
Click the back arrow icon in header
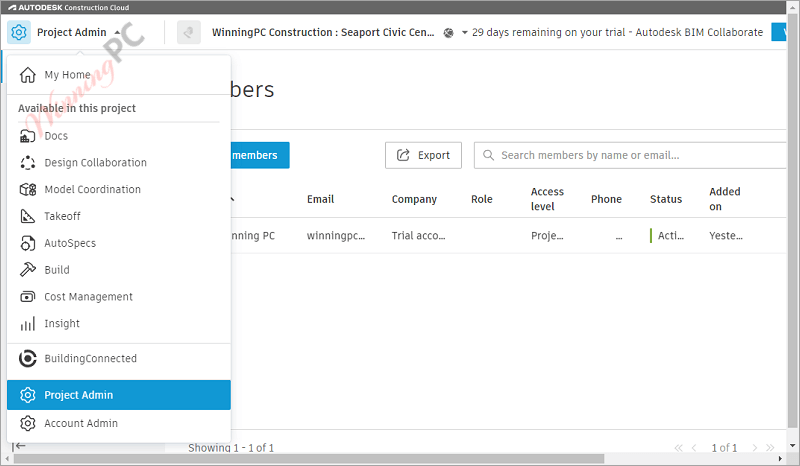(x=188, y=32)
